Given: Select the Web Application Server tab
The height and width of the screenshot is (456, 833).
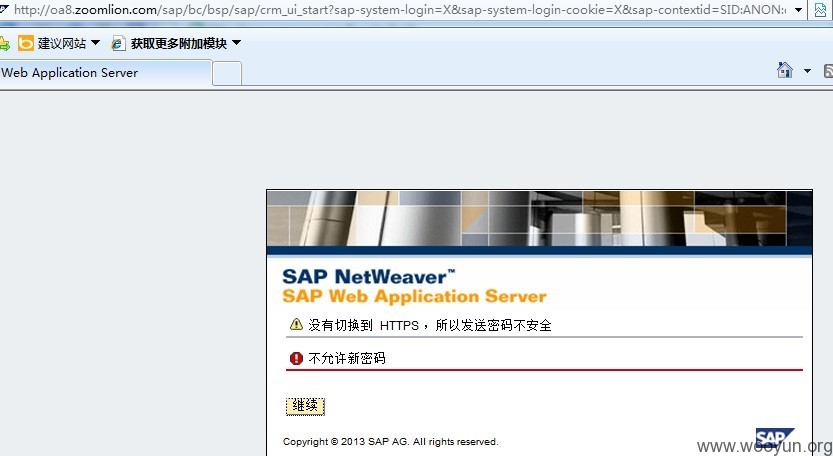Looking at the screenshot, I should point(105,73).
